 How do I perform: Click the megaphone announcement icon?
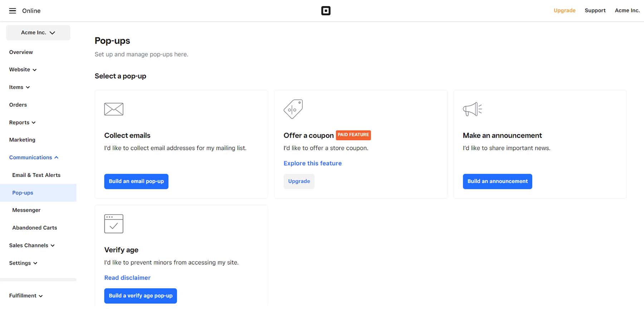(472, 109)
